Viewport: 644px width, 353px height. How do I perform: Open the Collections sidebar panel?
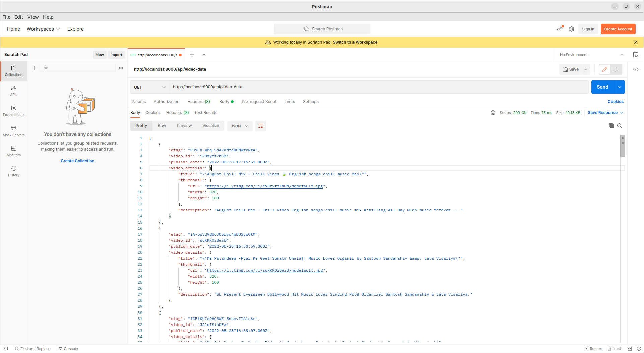(x=14, y=71)
